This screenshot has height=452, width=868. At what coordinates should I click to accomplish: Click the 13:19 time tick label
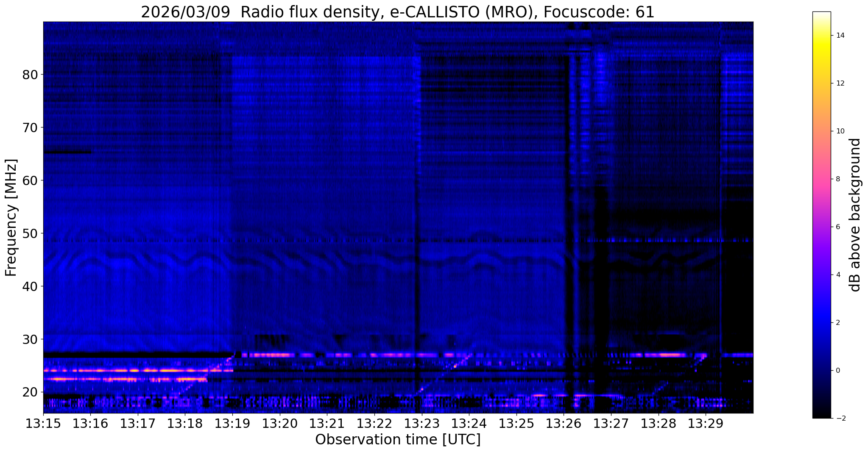232,424
